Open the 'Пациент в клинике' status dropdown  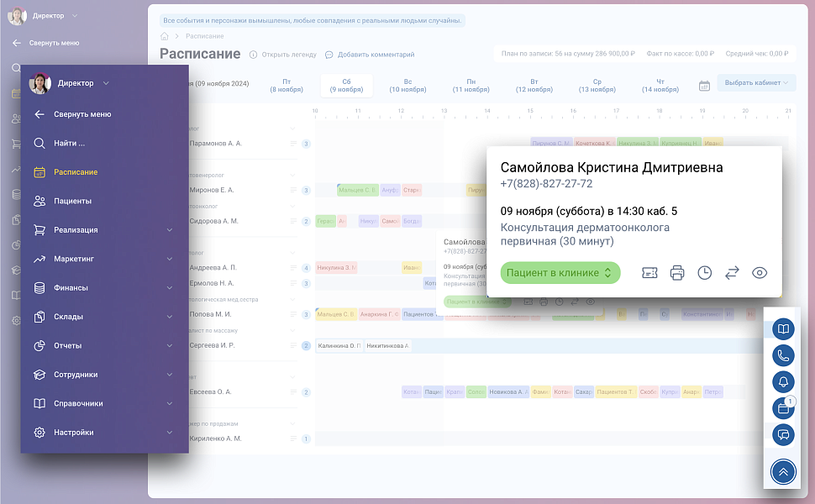coord(560,273)
